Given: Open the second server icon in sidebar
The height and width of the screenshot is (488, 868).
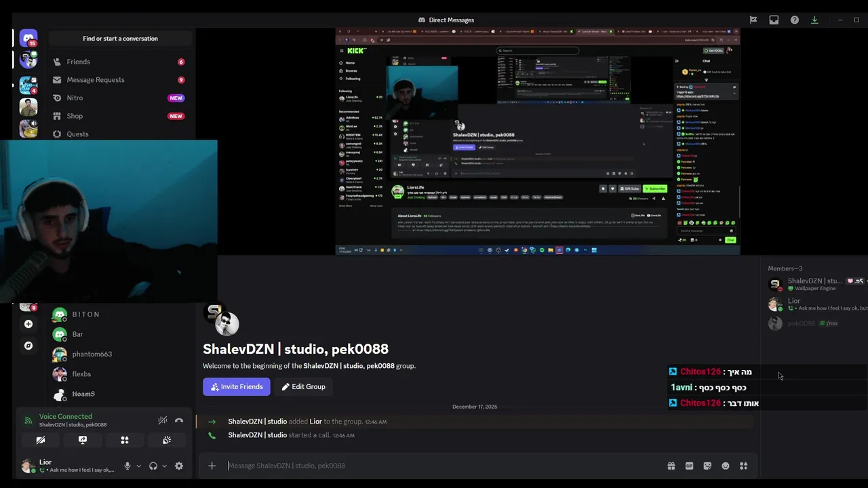Looking at the screenshot, I should click(x=28, y=60).
